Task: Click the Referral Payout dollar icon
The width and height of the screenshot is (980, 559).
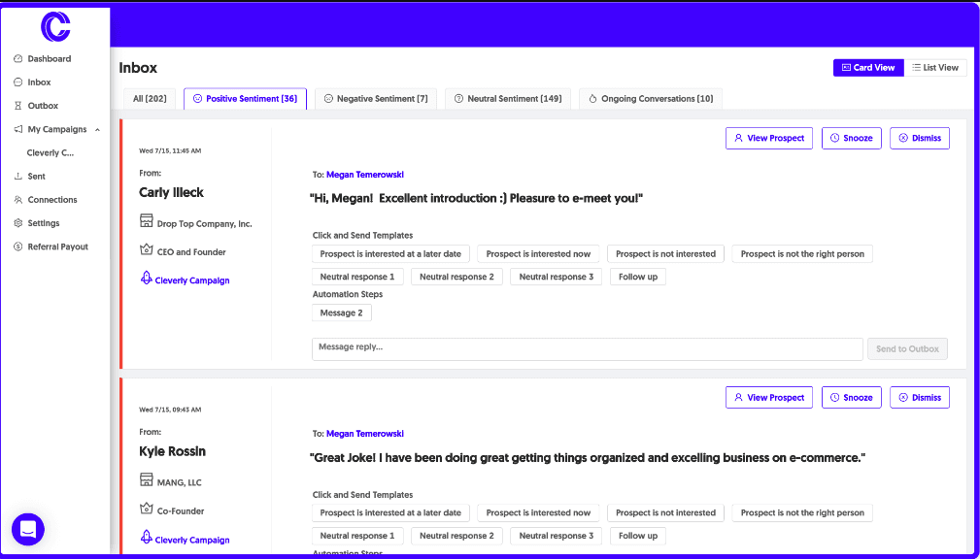Action: 17,247
